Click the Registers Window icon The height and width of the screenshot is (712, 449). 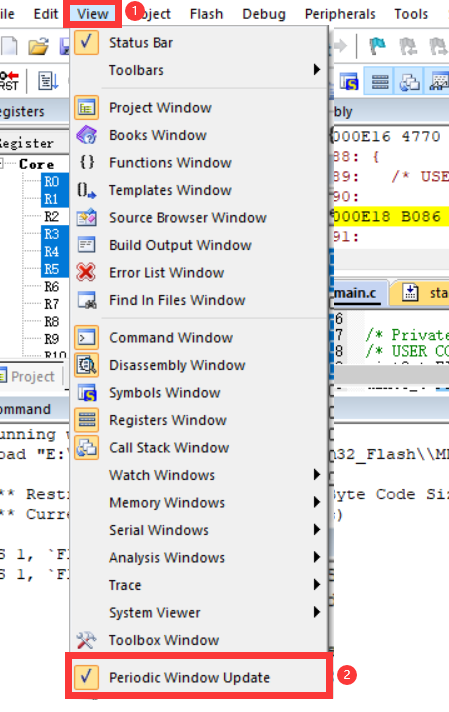86,420
